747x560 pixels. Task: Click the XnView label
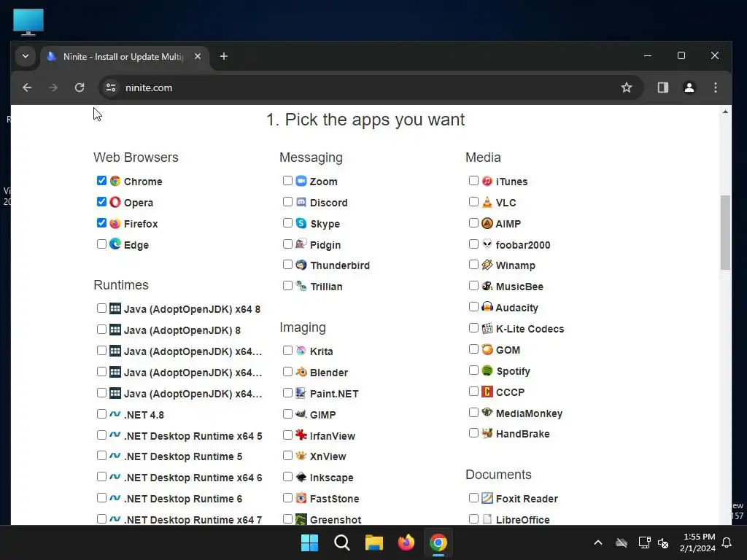(x=328, y=456)
